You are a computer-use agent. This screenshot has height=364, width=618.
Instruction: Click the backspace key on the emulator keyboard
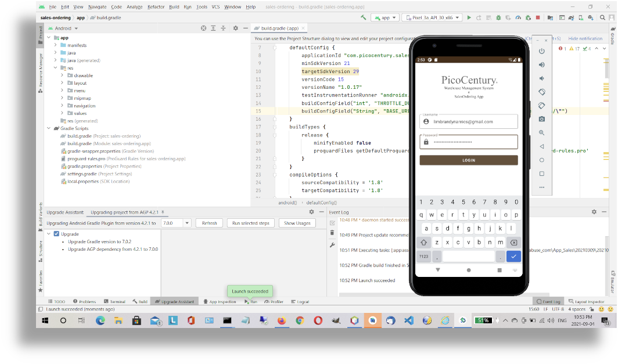point(513,243)
